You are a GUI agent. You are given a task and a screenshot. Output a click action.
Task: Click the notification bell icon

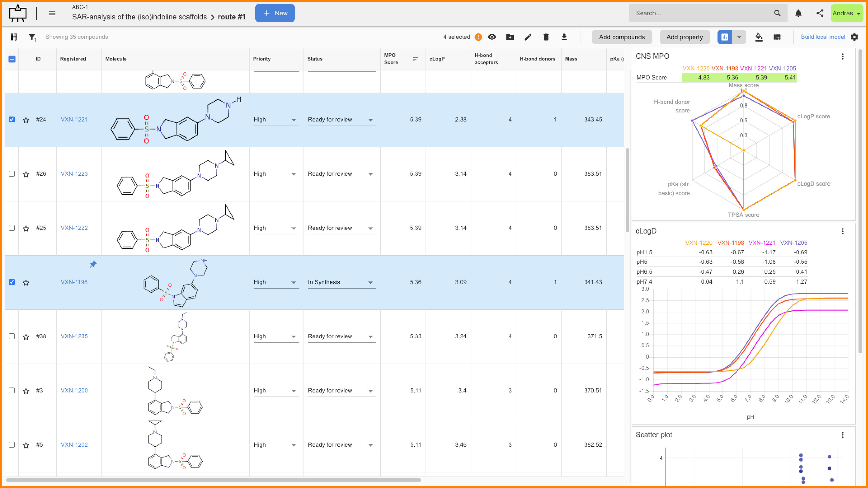(x=799, y=13)
